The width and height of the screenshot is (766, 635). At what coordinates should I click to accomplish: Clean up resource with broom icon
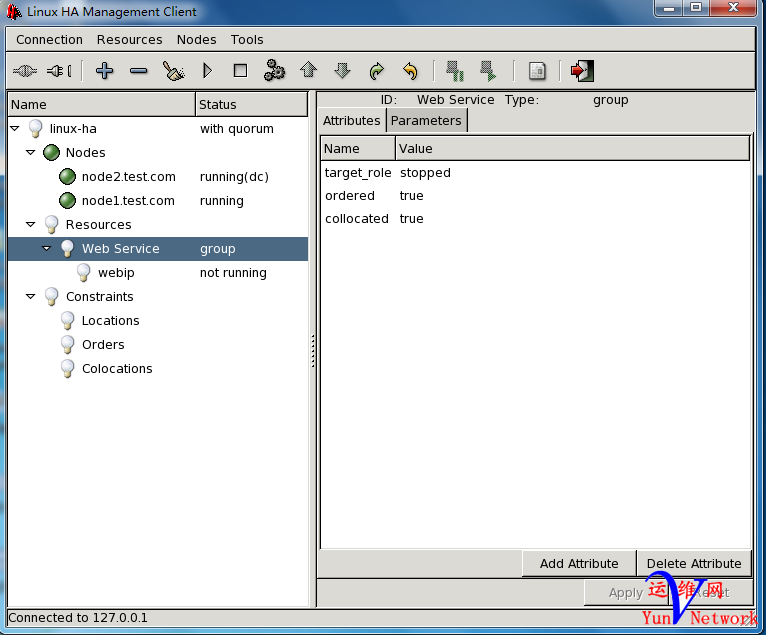tap(173, 71)
